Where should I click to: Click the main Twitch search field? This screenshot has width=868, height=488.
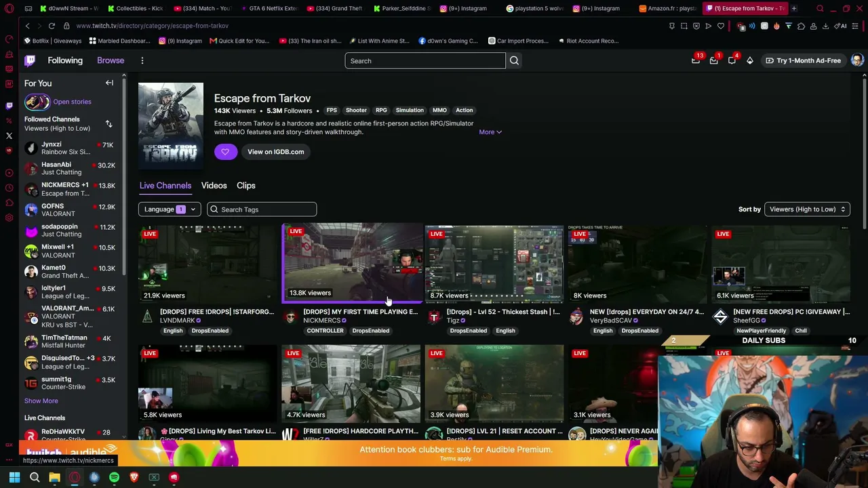[425, 61]
